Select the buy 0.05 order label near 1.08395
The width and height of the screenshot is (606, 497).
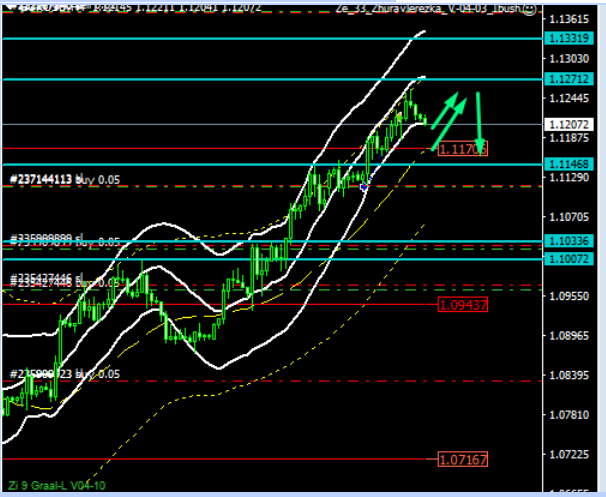(64, 374)
